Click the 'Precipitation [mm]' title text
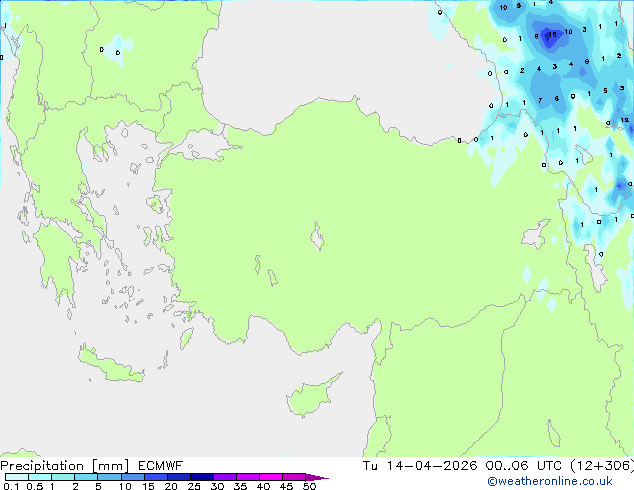The height and width of the screenshot is (490, 634). [64, 466]
